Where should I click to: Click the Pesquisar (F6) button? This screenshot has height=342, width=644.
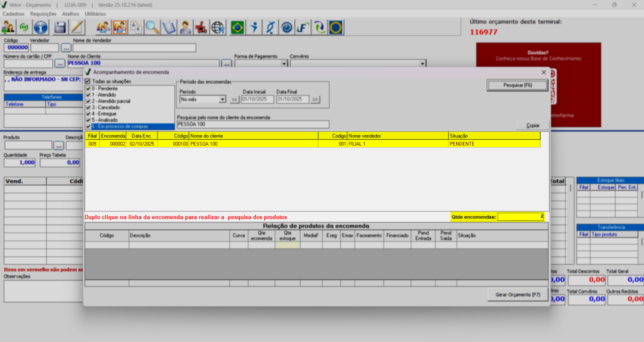[x=517, y=85]
